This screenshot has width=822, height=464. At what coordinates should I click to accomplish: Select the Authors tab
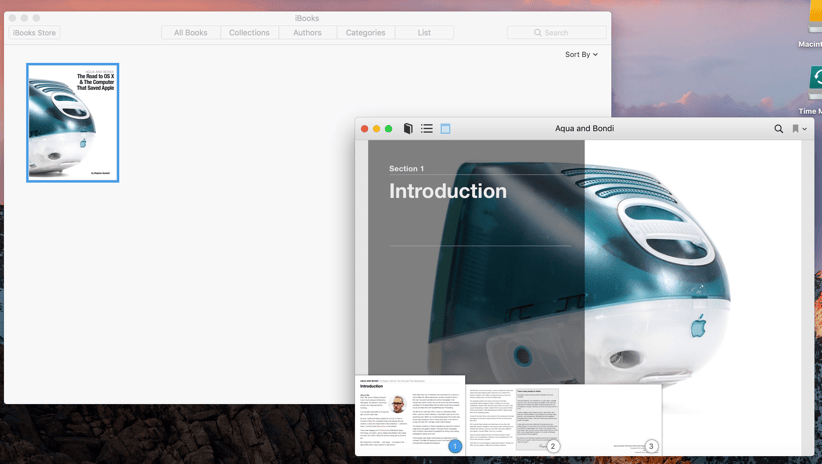(x=307, y=33)
